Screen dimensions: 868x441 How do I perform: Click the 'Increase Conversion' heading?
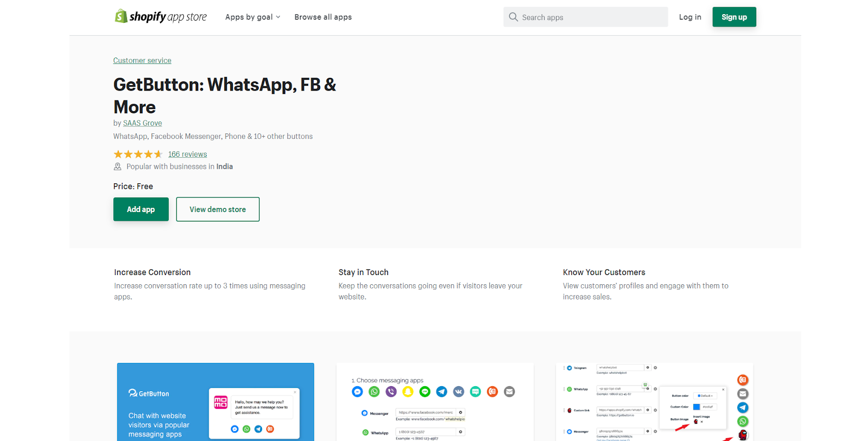(x=152, y=272)
